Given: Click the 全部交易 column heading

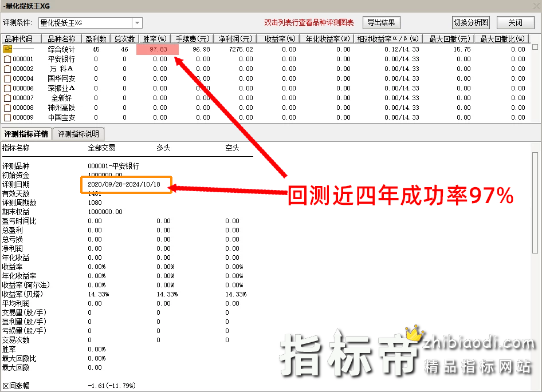Looking at the screenshot, I should (101, 148).
